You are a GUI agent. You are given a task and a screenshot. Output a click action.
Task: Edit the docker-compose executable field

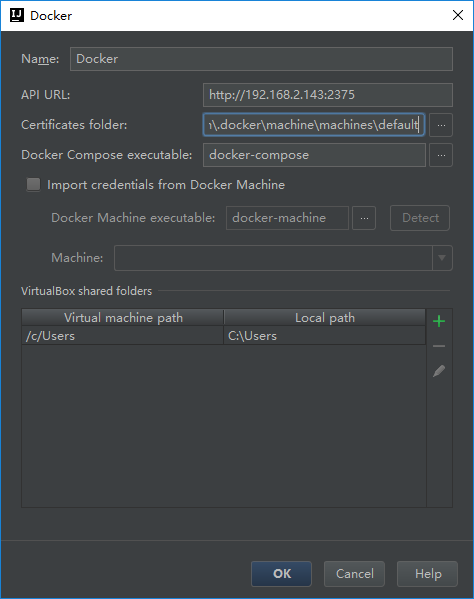pos(314,155)
